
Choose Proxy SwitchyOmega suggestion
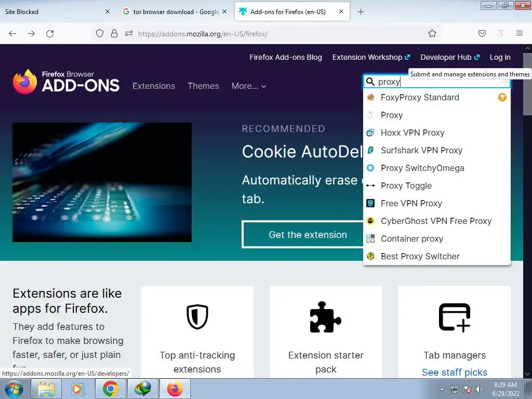point(436,168)
